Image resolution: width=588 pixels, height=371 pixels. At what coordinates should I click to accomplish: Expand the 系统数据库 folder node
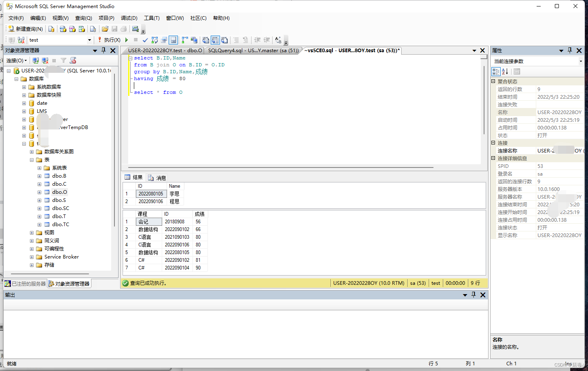click(24, 87)
